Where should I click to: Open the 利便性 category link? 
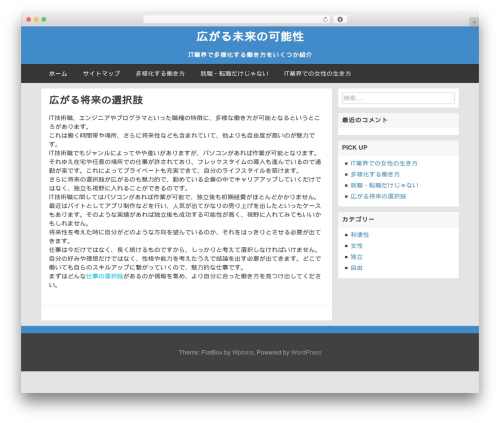click(360, 235)
